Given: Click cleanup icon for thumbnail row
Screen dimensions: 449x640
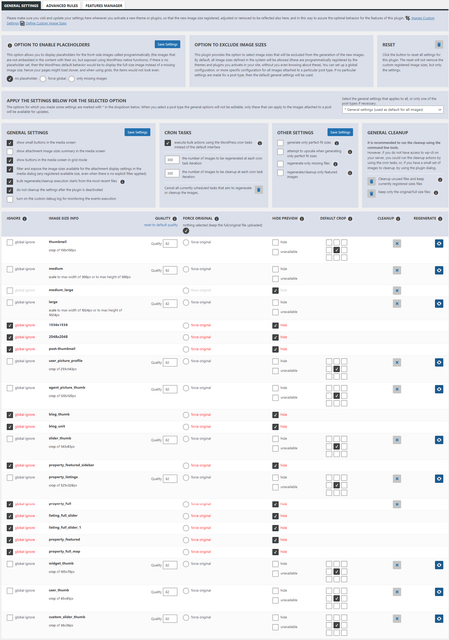Looking at the screenshot, I should [x=397, y=244].
